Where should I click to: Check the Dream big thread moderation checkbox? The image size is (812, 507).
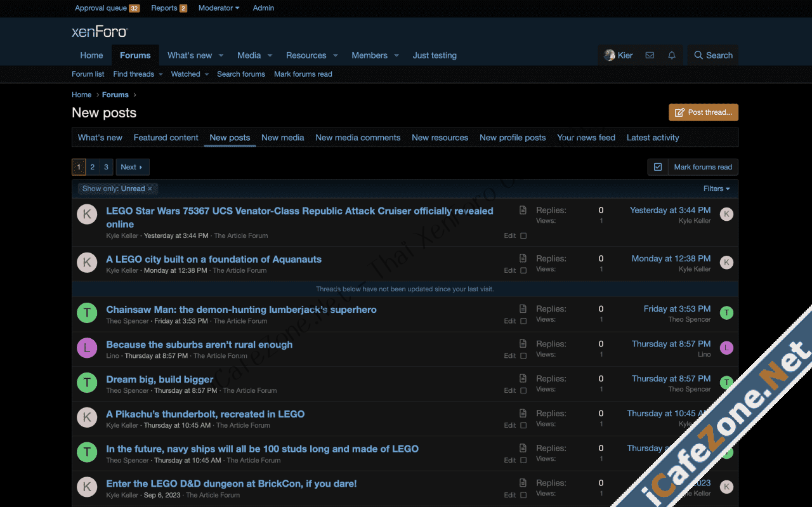523,391
